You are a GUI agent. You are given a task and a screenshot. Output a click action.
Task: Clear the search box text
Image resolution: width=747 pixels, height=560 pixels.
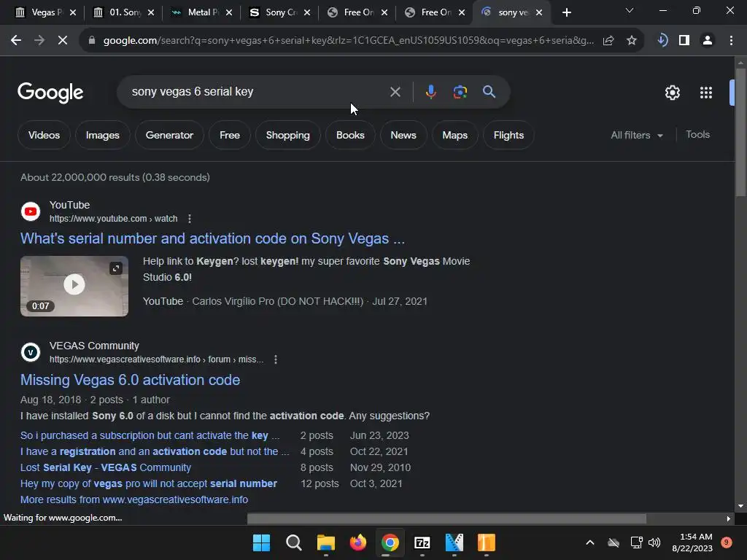pyautogui.click(x=395, y=92)
